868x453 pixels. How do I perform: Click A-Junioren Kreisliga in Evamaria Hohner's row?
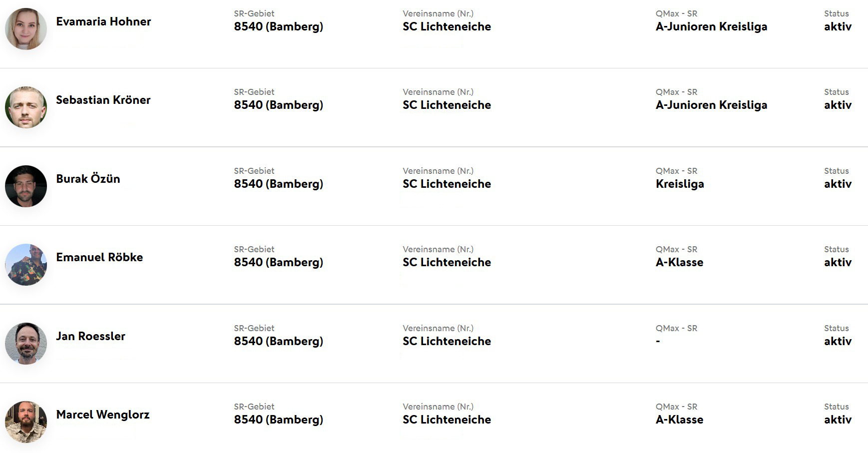[711, 26]
